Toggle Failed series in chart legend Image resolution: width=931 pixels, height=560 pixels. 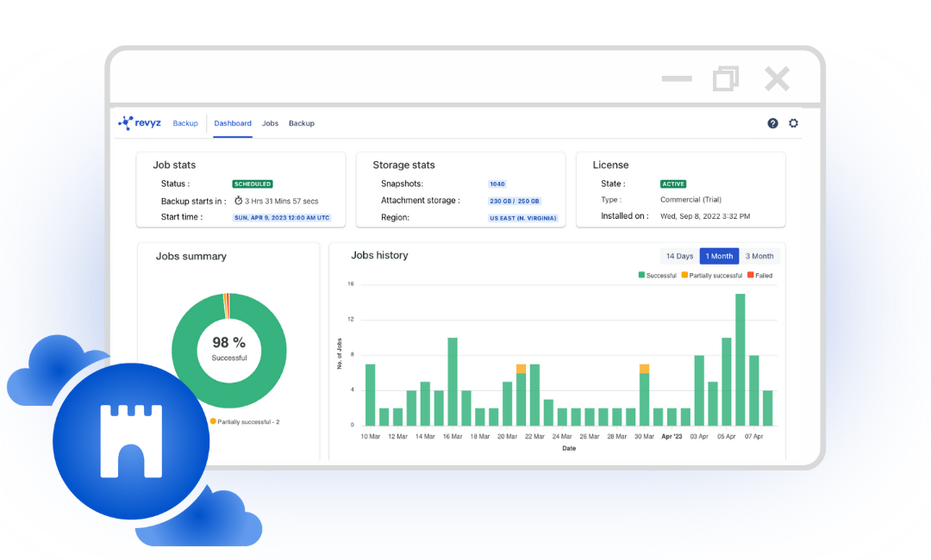coord(759,276)
